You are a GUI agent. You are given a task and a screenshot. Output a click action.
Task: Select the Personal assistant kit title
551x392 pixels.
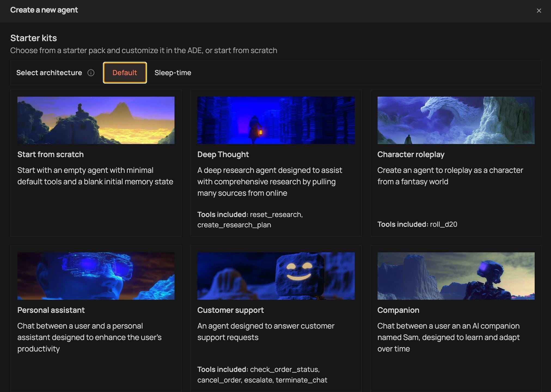pyautogui.click(x=51, y=310)
